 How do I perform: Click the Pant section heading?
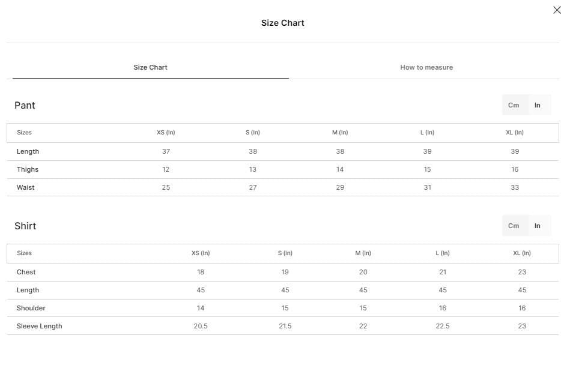pyautogui.click(x=25, y=105)
